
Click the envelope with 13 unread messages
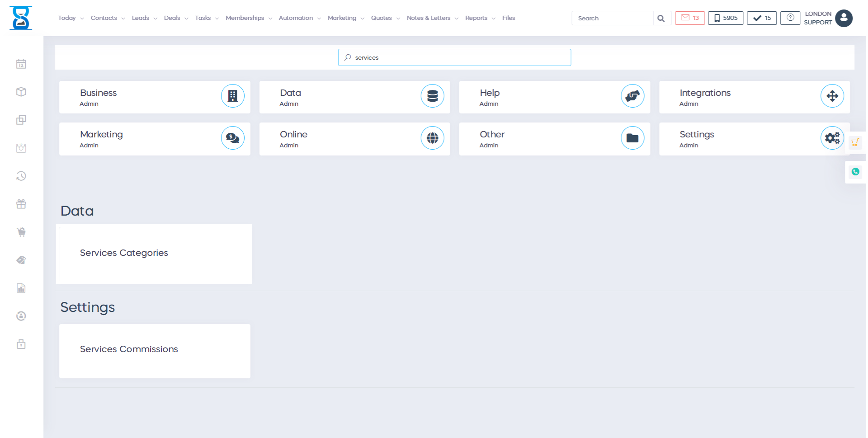click(x=689, y=18)
